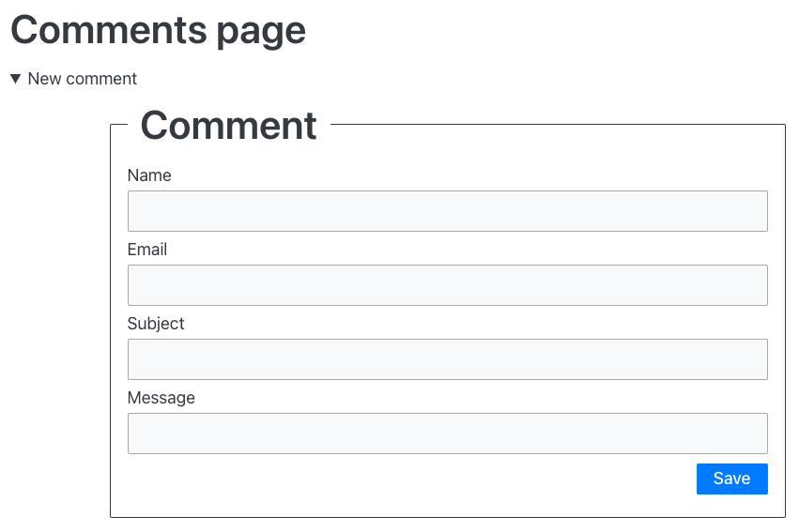Image resolution: width=799 pixels, height=532 pixels.
Task: Focus the Subject input field
Action: tap(448, 359)
